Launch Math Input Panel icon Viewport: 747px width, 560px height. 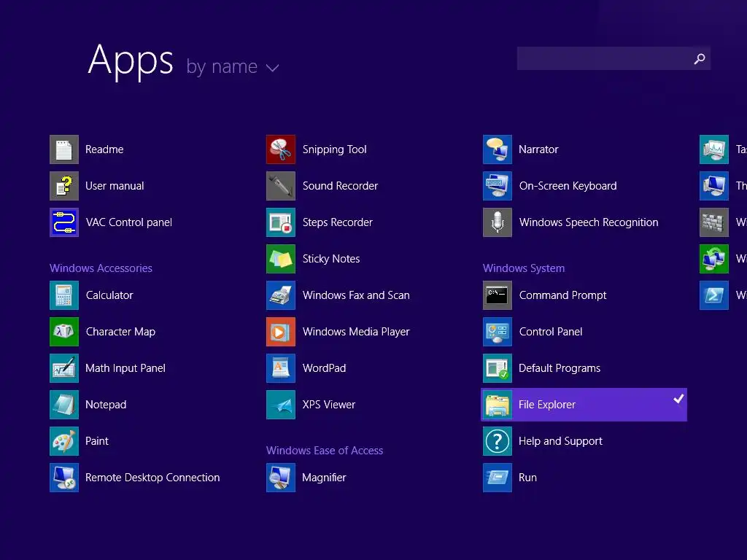click(x=64, y=368)
